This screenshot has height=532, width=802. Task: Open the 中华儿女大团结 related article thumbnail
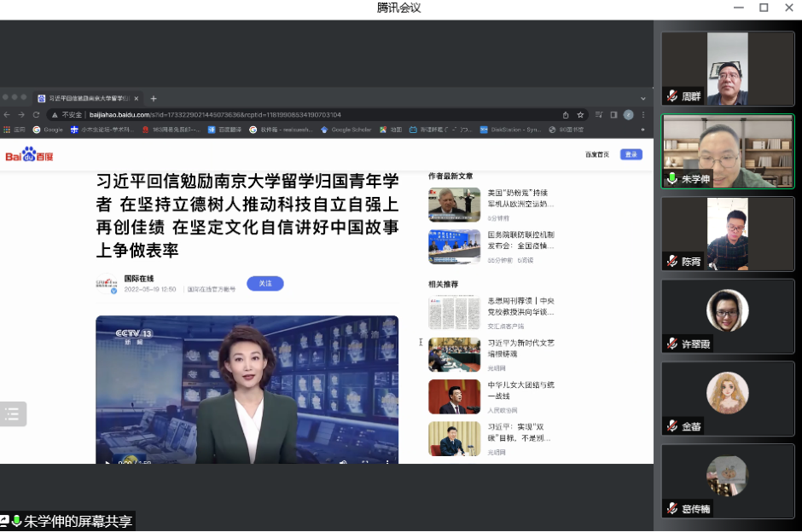pos(454,396)
